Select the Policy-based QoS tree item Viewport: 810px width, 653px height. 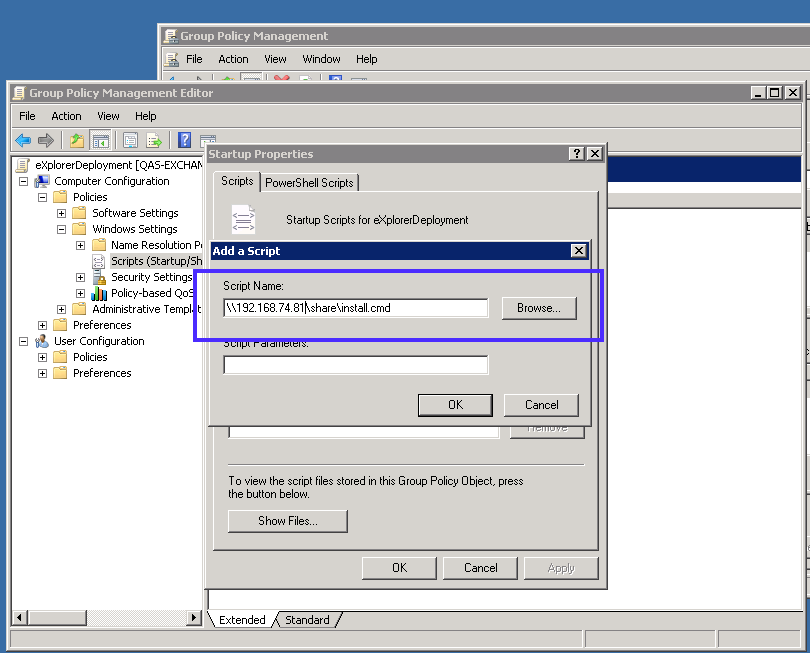pos(152,293)
